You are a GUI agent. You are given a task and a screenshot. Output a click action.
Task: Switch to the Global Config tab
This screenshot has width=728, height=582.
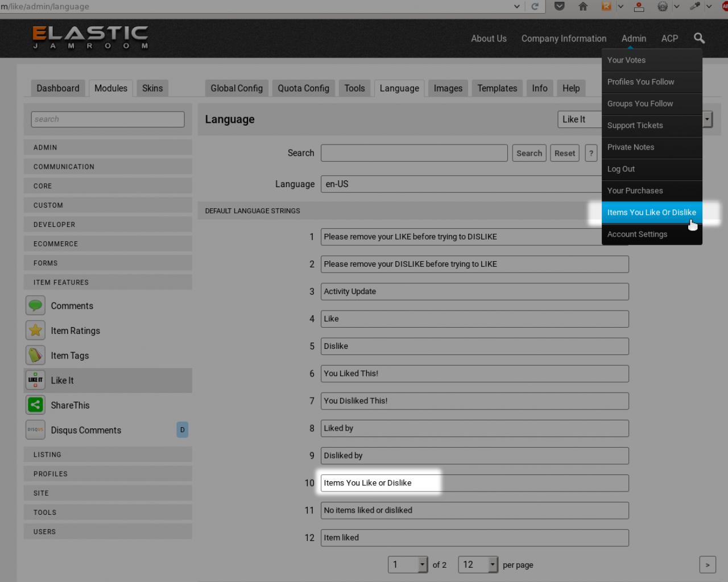[x=237, y=88]
